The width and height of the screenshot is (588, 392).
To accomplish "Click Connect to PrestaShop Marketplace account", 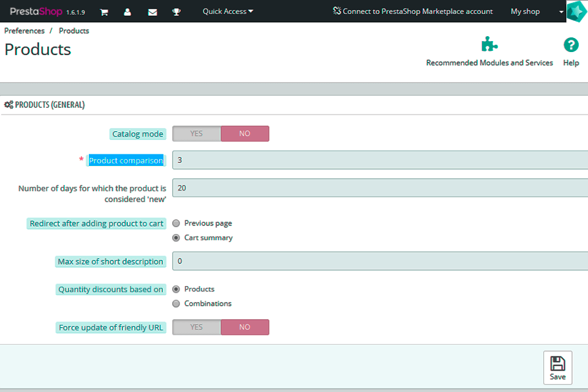I will pyautogui.click(x=412, y=11).
